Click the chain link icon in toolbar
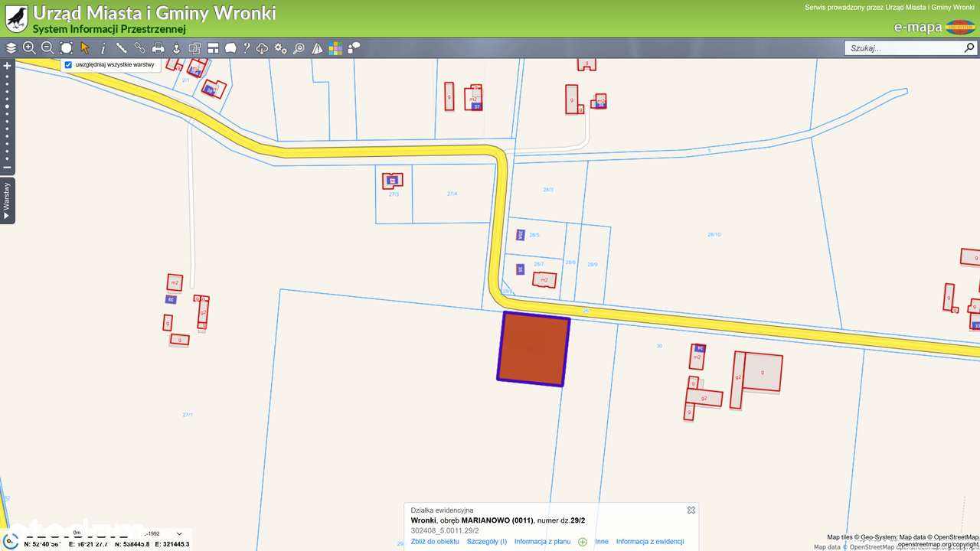 click(139, 47)
